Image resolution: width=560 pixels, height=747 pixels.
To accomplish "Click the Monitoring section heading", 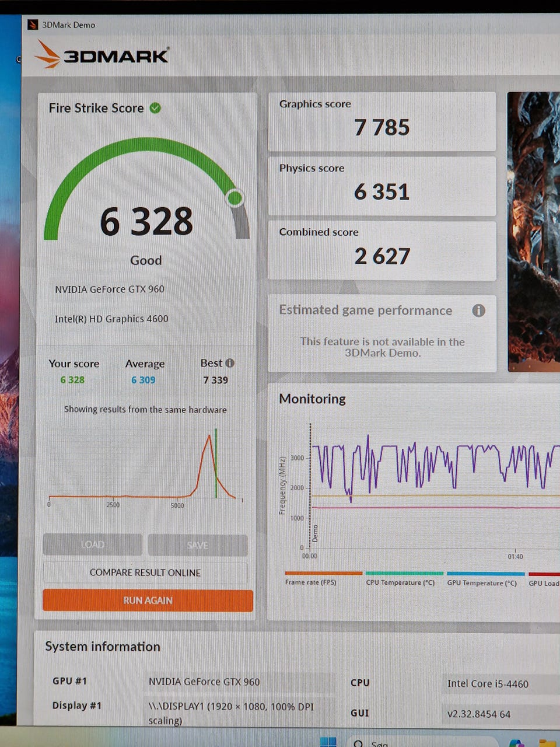I will (x=312, y=399).
